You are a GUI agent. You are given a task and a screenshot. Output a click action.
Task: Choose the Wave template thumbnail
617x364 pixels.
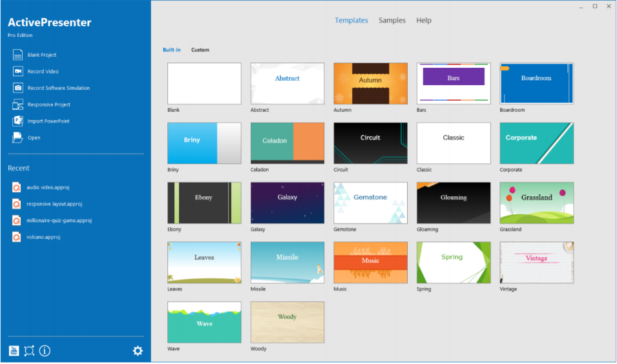pyautogui.click(x=204, y=322)
